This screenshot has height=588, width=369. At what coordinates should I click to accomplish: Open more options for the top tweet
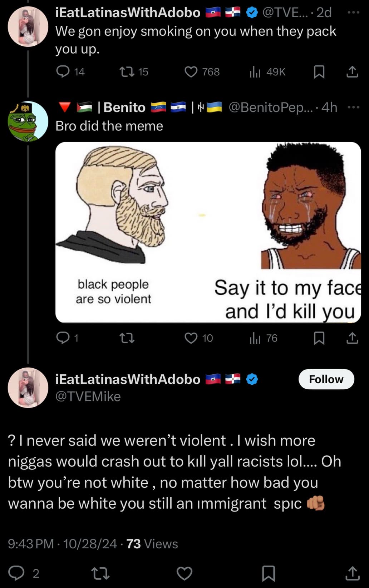click(x=353, y=13)
